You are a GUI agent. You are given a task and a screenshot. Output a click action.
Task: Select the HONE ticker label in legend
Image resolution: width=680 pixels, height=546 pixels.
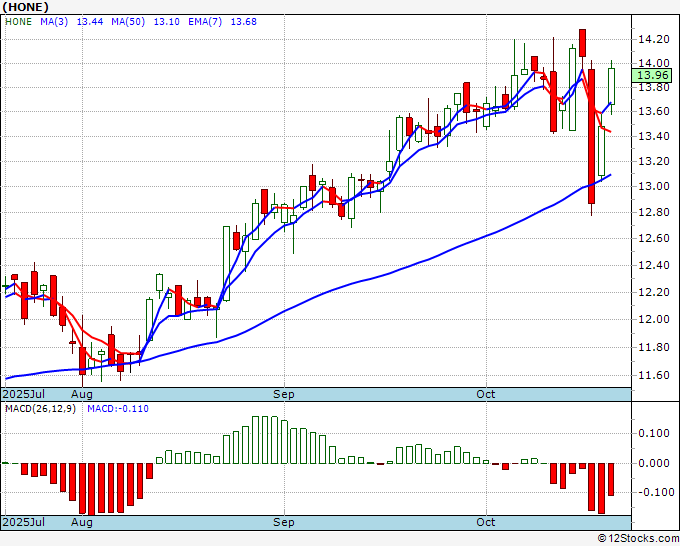[x=18, y=22]
